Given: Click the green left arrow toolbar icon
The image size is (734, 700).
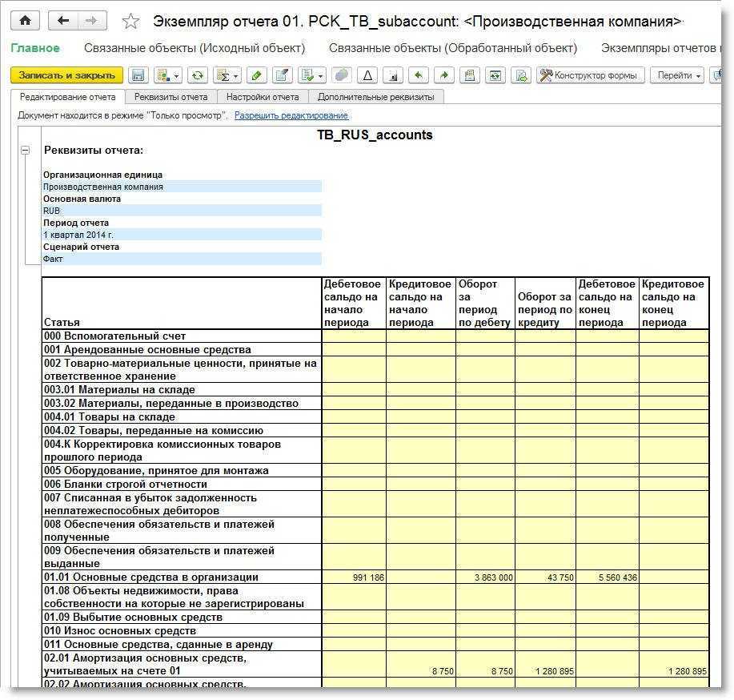Looking at the screenshot, I should click(x=418, y=75).
